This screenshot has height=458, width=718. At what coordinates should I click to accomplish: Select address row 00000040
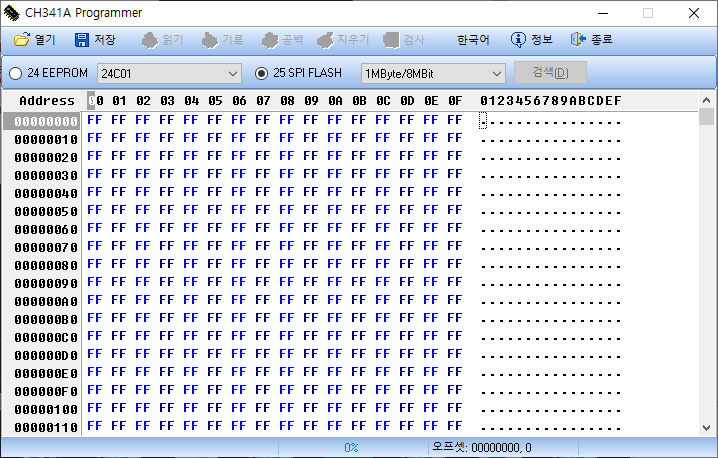pos(46,193)
